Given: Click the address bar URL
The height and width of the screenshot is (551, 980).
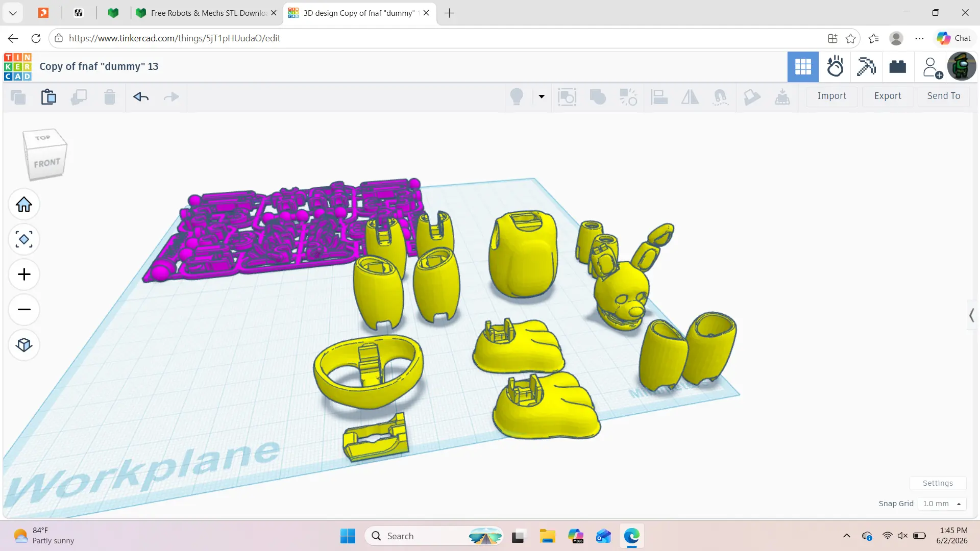Looking at the screenshot, I should (175, 38).
